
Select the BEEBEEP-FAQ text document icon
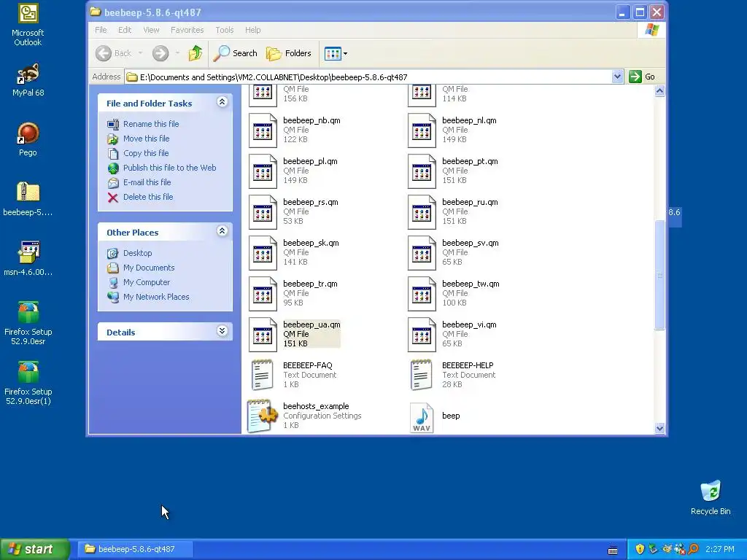262,376
